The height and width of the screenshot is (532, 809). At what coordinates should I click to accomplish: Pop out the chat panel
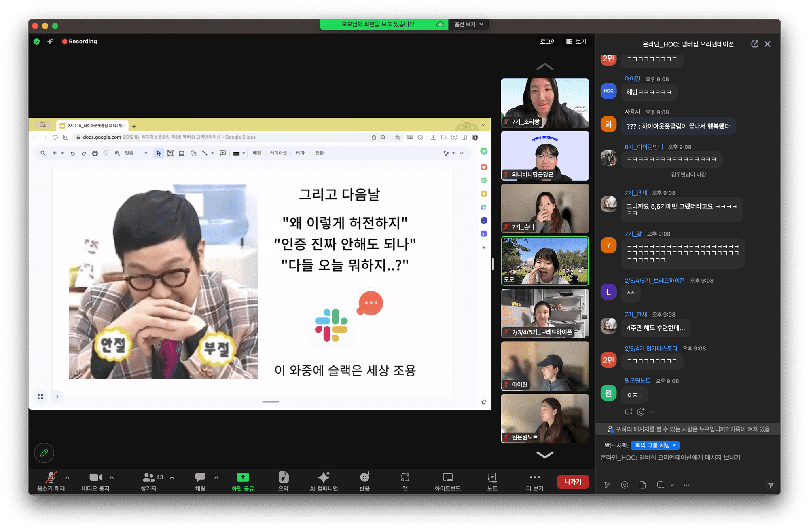755,44
